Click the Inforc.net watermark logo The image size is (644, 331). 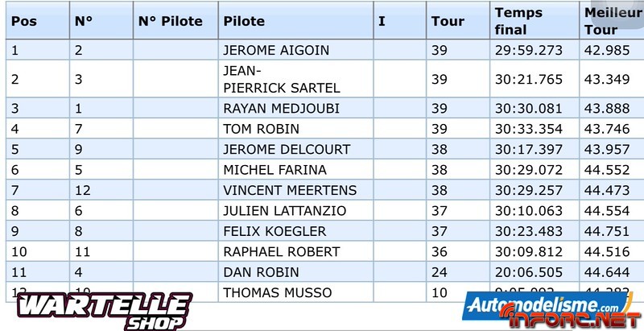(563, 322)
